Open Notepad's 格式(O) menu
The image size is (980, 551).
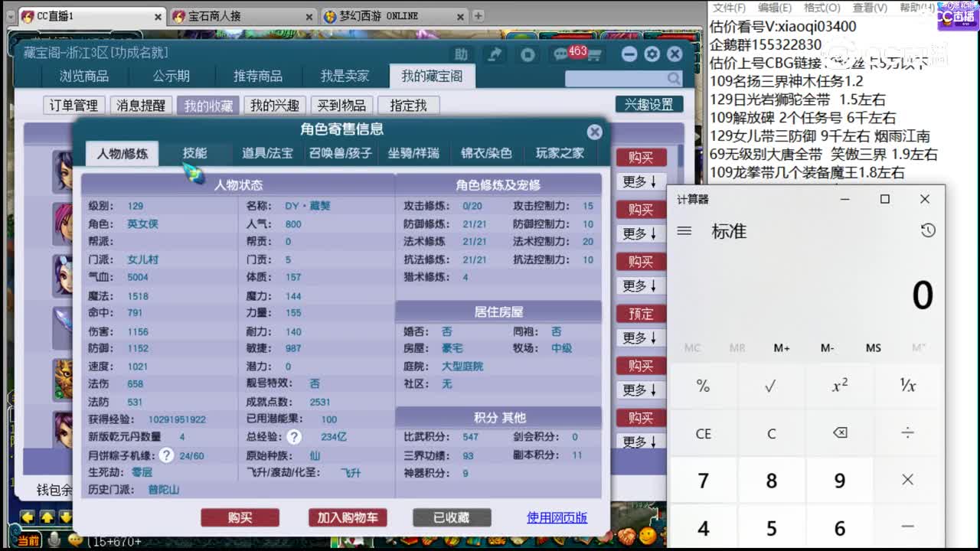(x=822, y=8)
